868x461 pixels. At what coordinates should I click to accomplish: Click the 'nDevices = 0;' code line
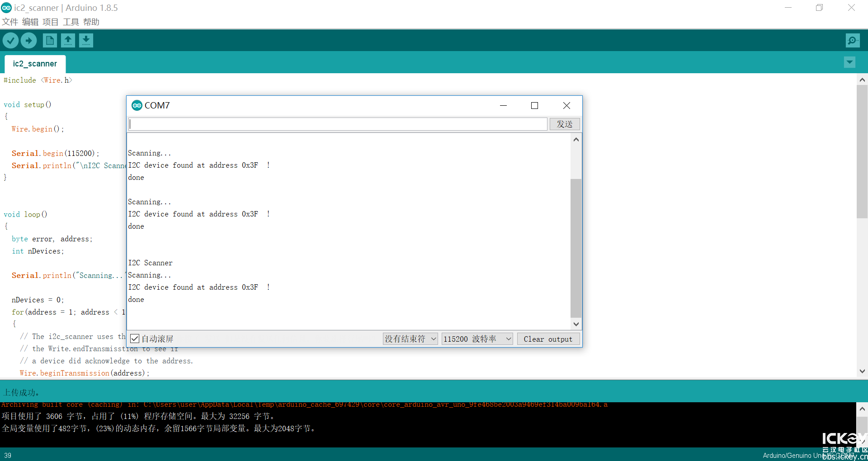[38, 300]
